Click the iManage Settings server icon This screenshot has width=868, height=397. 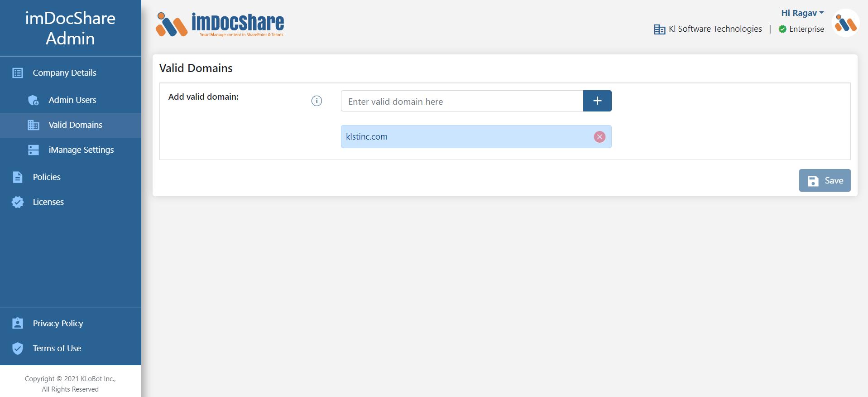(34, 150)
